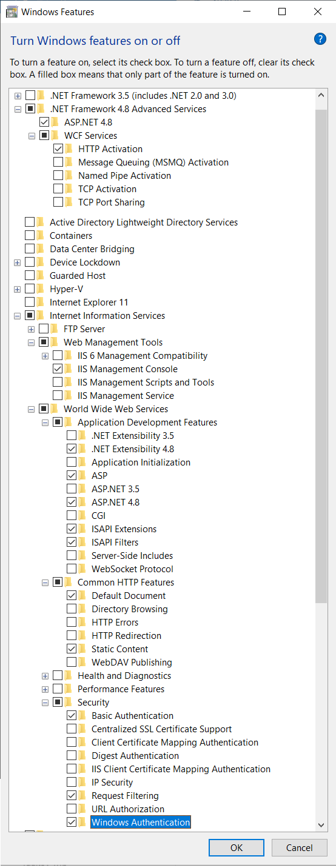Viewport: 336px width, 868px height.
Task: Select Active Directory Lightweight Directory Services label
Action: pos(144,222)
